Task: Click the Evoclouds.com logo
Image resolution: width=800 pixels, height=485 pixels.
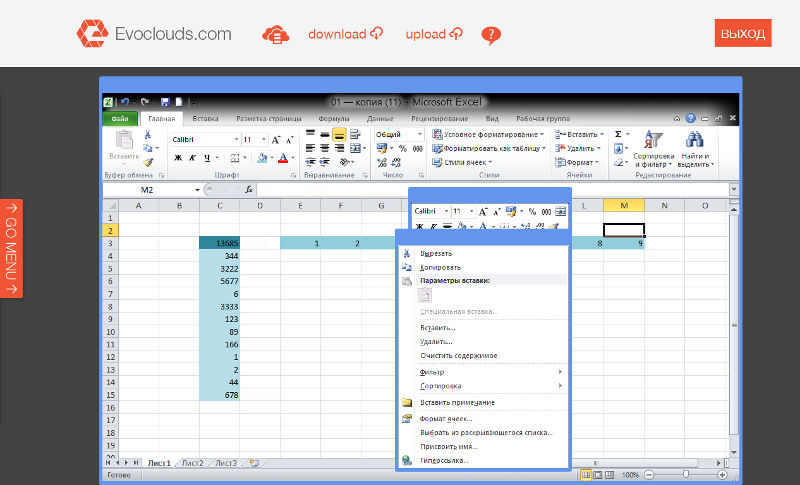Action: pos(154,34)
